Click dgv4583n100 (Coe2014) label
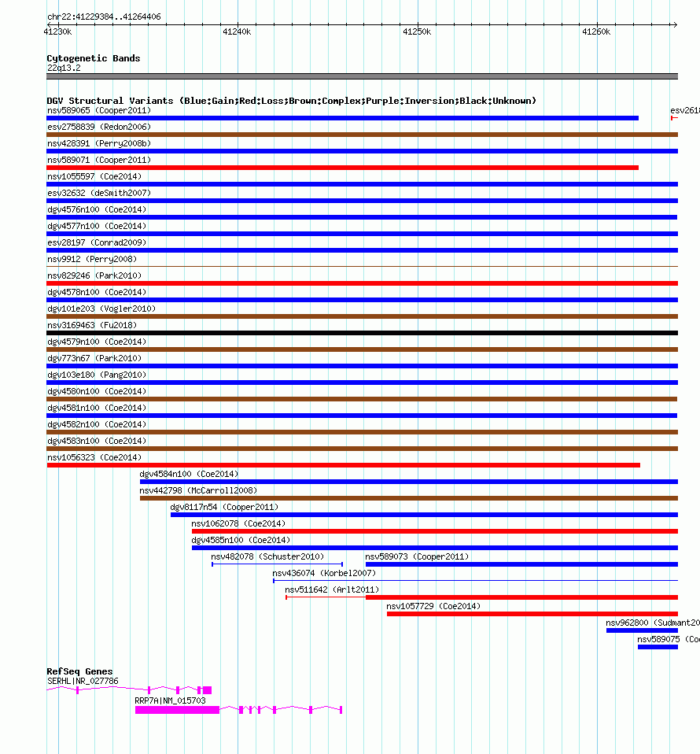The width and height of the screenshot is (700, 754). (97, 441)
